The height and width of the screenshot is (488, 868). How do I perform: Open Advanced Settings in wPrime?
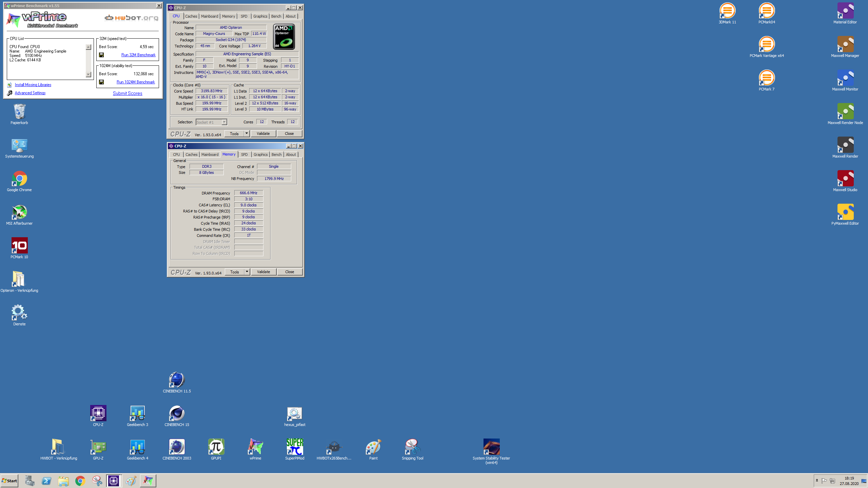30,93
